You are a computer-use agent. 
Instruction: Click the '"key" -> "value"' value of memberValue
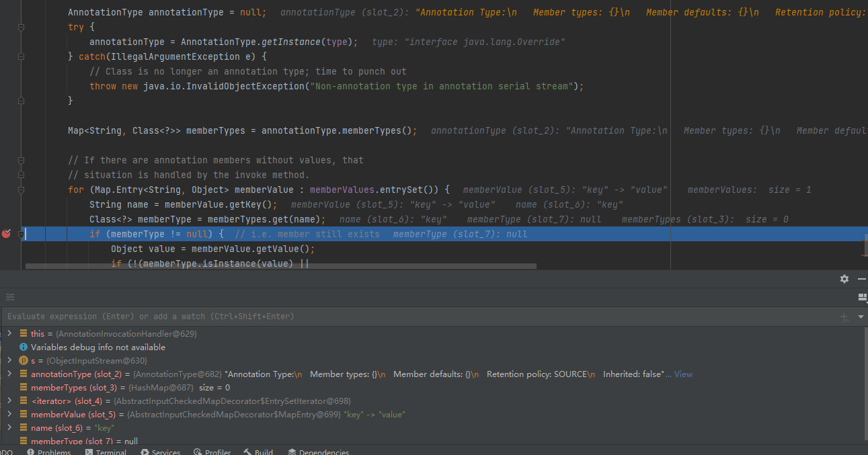(374, 415)
